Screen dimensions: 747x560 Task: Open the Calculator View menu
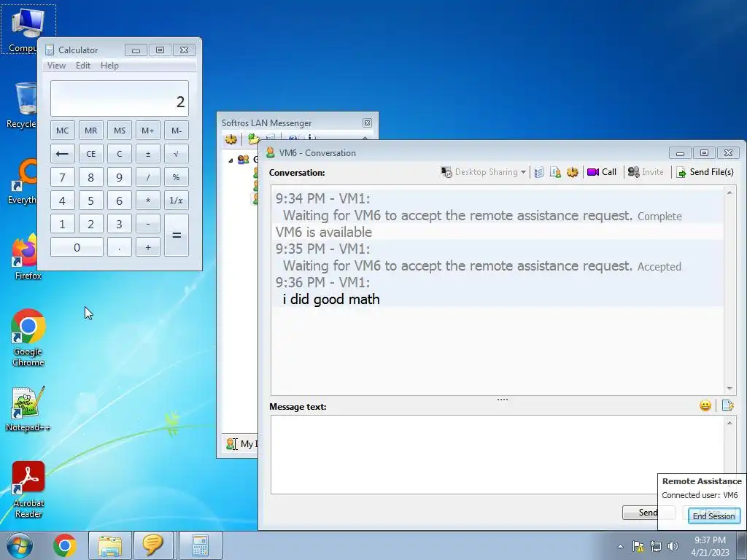(56, 66)
